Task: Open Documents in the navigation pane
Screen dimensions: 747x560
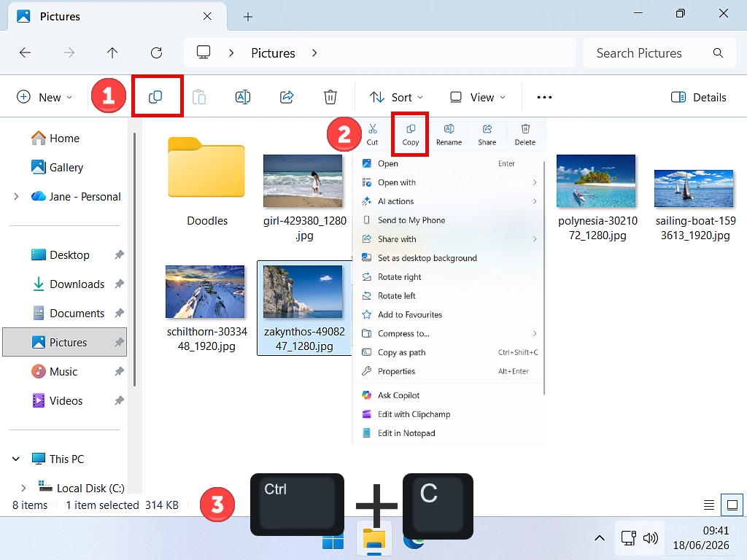Action: coord(65,313)
